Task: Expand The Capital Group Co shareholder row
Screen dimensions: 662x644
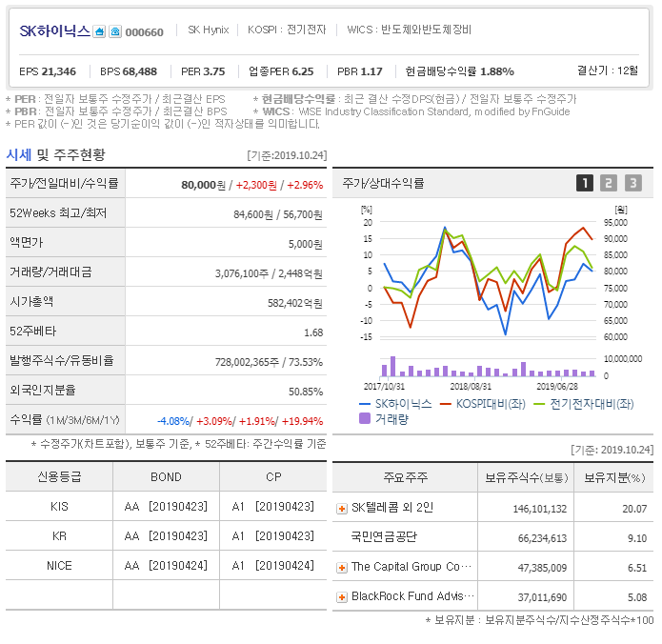Action: click(x=342, y=568)
